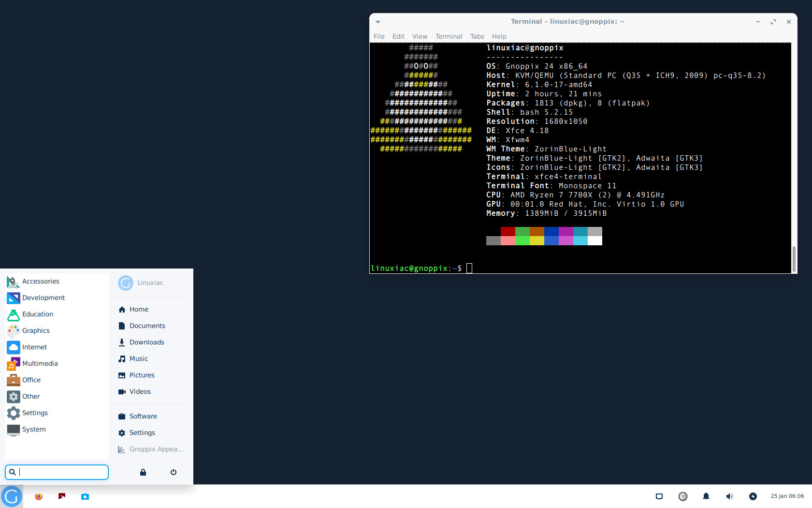Image resolution: width=812 pixels, height=508 pixels.
Task: Click the System monitor icon
Action: (x=13, y=430)
